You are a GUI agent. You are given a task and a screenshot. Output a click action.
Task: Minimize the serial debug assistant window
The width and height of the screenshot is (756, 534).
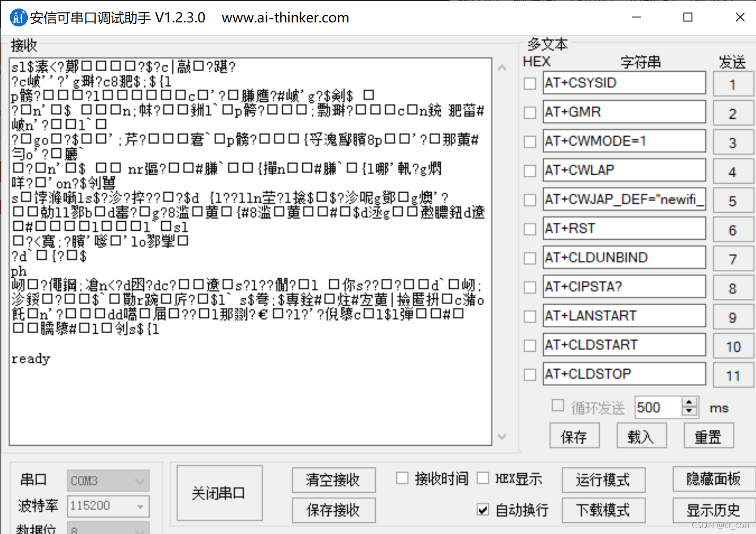[x=636, y=17]
